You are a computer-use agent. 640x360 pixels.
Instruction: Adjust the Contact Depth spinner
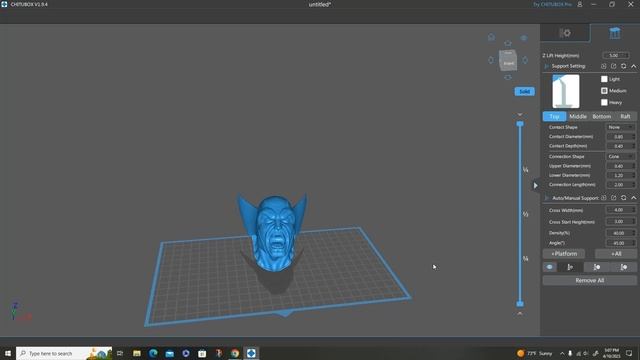[620, 146]
